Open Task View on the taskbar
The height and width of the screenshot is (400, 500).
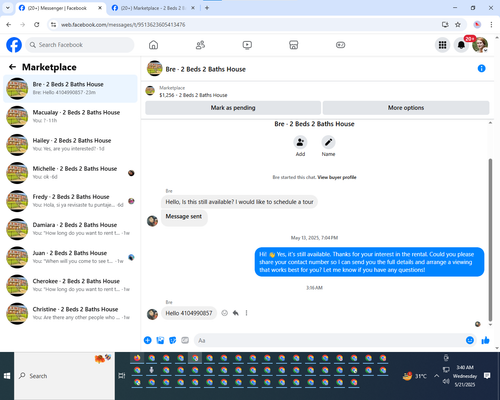(122, 376)
